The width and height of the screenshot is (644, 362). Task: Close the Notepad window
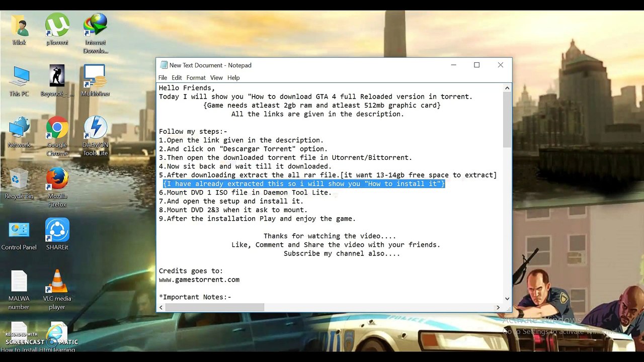coord(500,65)
